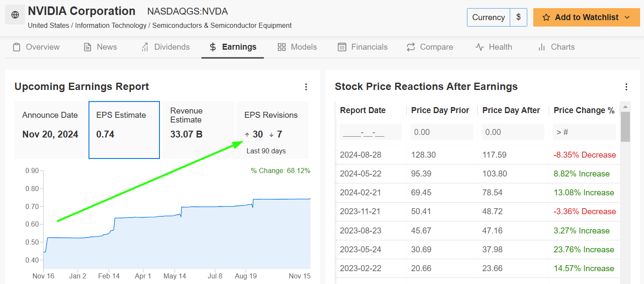The image size is (644, 284).
Task: Click the Price Day Prior filter field
Action: (442, 132)
